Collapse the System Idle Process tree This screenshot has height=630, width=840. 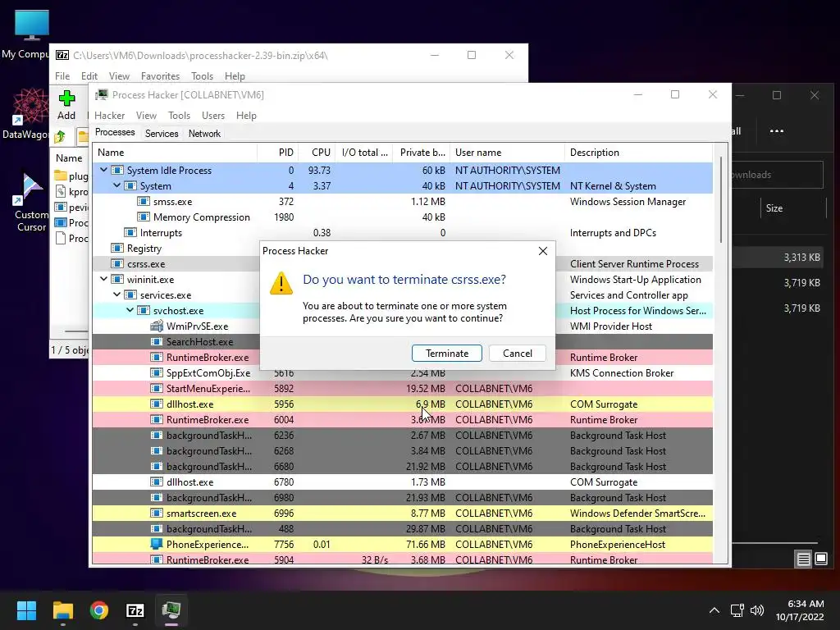pyautogui.click(x=103, y=170)
